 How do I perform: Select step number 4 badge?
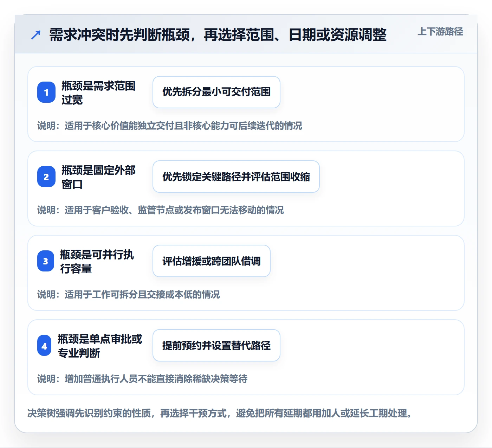click(x=44, y=346)
